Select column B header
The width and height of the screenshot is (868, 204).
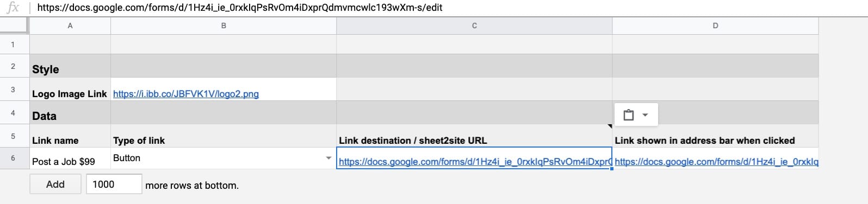[x=224, y=25]
